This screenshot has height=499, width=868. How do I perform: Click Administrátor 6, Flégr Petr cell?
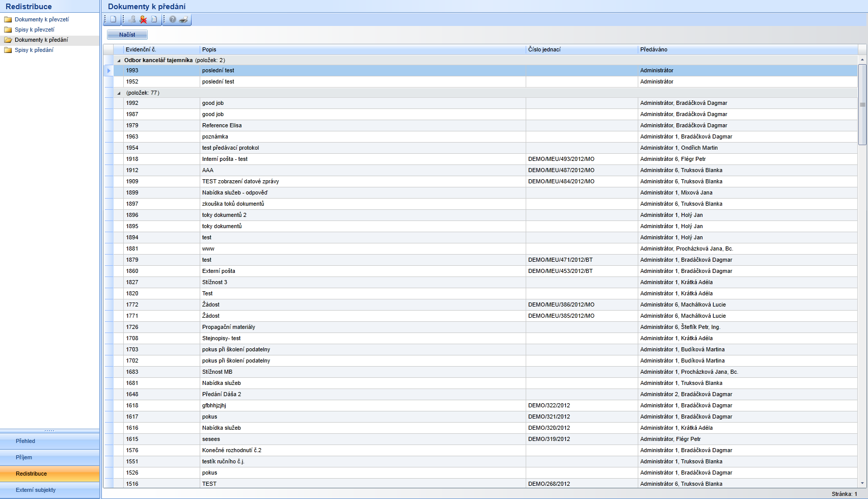point(748,159)
